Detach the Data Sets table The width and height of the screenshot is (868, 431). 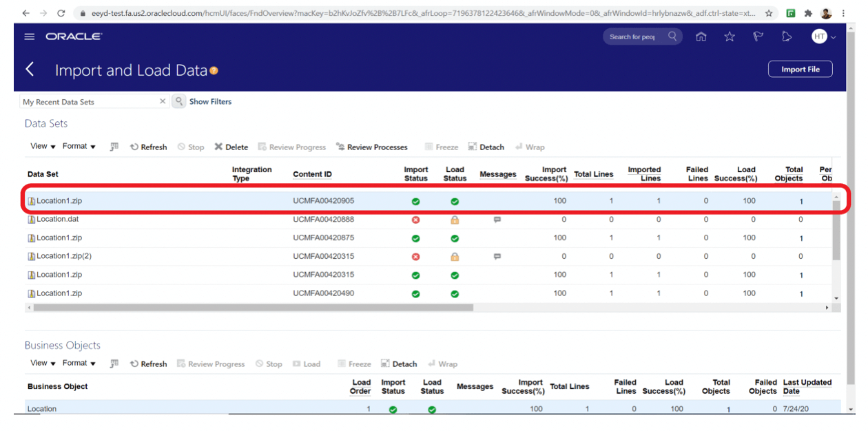(x=486, y=147)
